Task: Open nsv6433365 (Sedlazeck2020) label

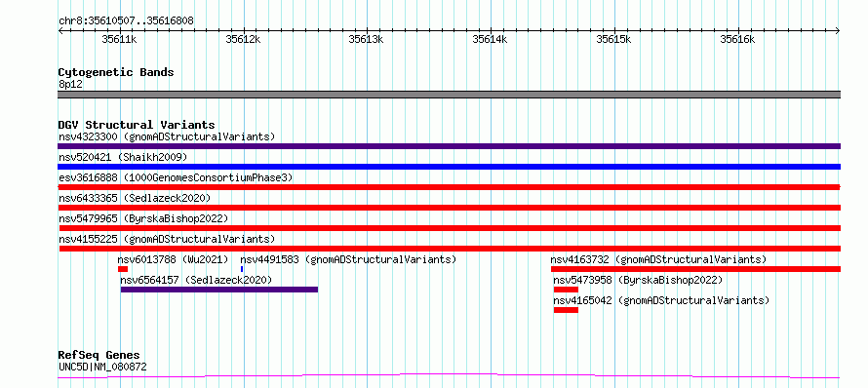Action: (x=135, y=198)
